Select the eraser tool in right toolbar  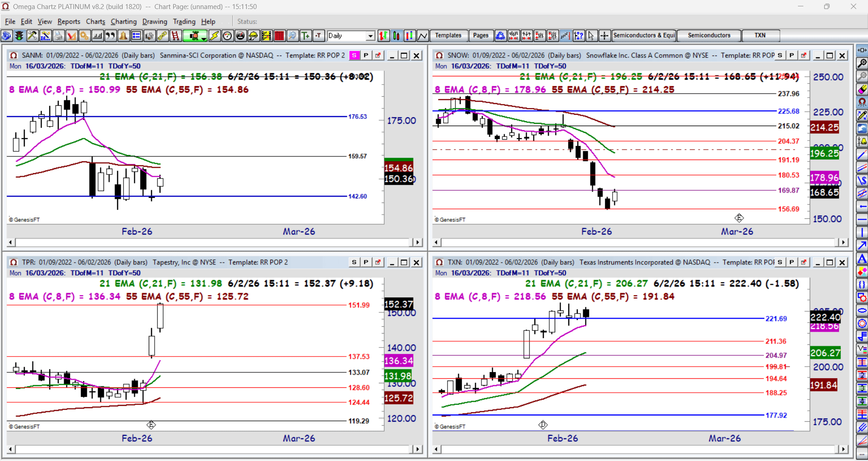(862, 89)
